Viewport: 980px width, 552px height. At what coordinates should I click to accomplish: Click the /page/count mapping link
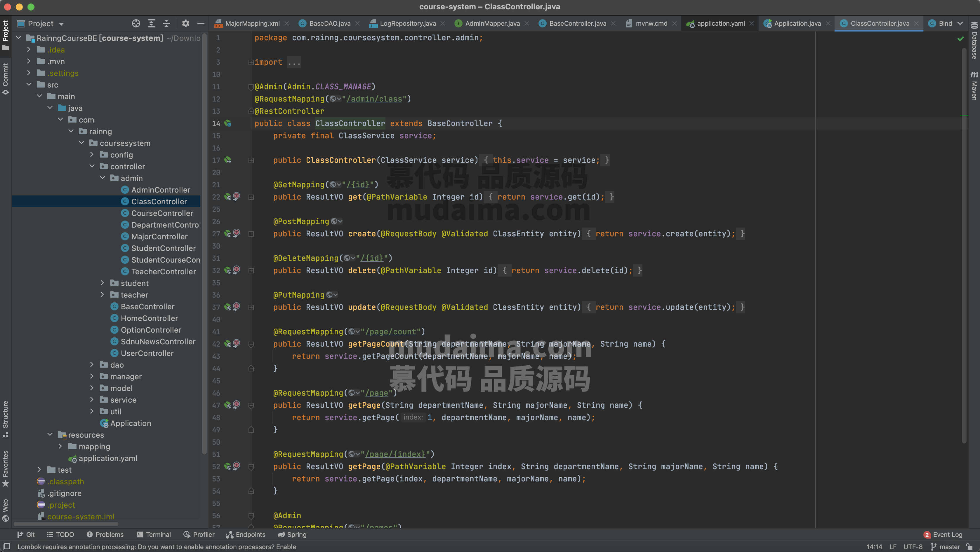coord(391,331)
